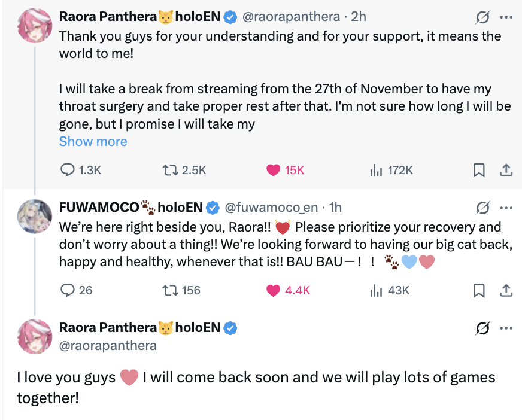Bookmark FUWAMOCO's reply tweet
The image size is (522, 420).
tap(479, 290)
